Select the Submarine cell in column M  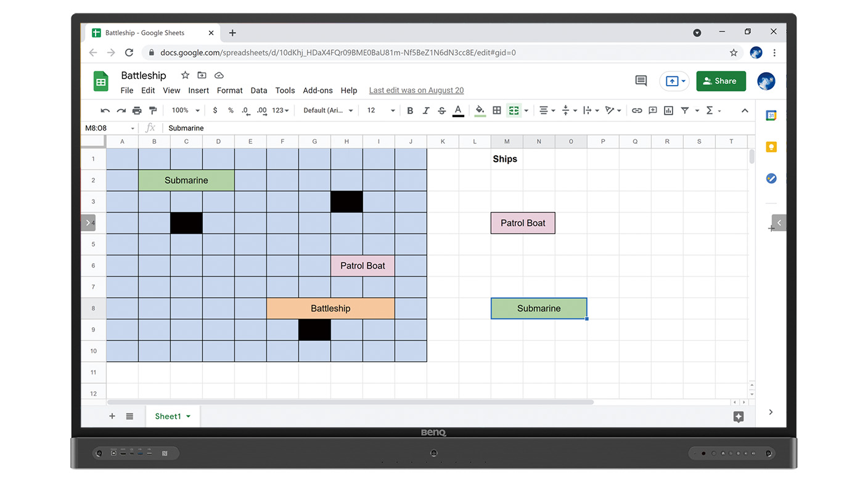tap(539, 308)
